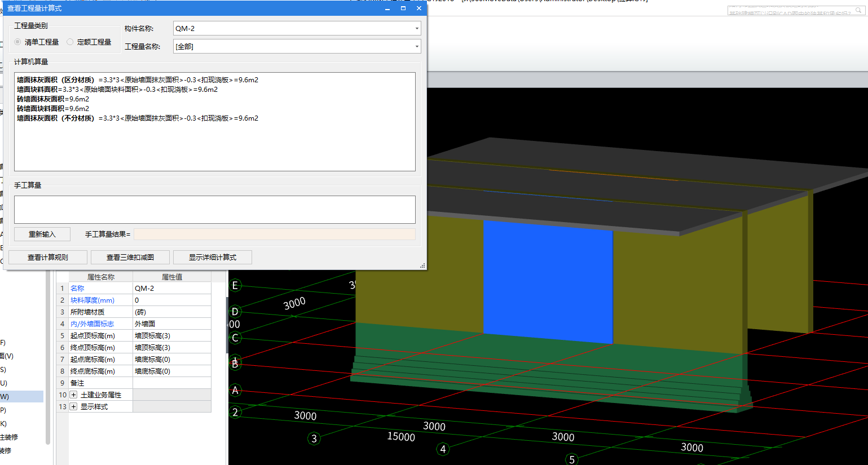Image resolution: width=868 pixels, height=465 pixels.
Task: Click the 所附墙材质 value (砖)
Action: 172,312
